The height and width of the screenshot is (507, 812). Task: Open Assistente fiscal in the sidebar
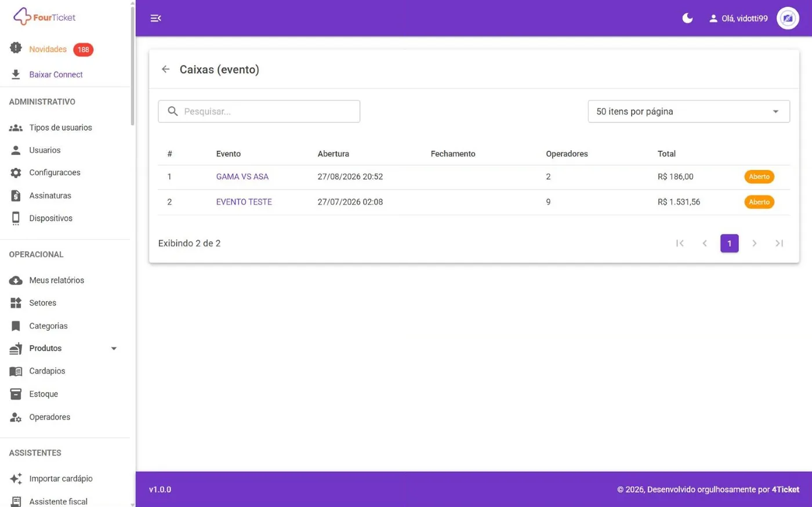click(x=58, y=502)
